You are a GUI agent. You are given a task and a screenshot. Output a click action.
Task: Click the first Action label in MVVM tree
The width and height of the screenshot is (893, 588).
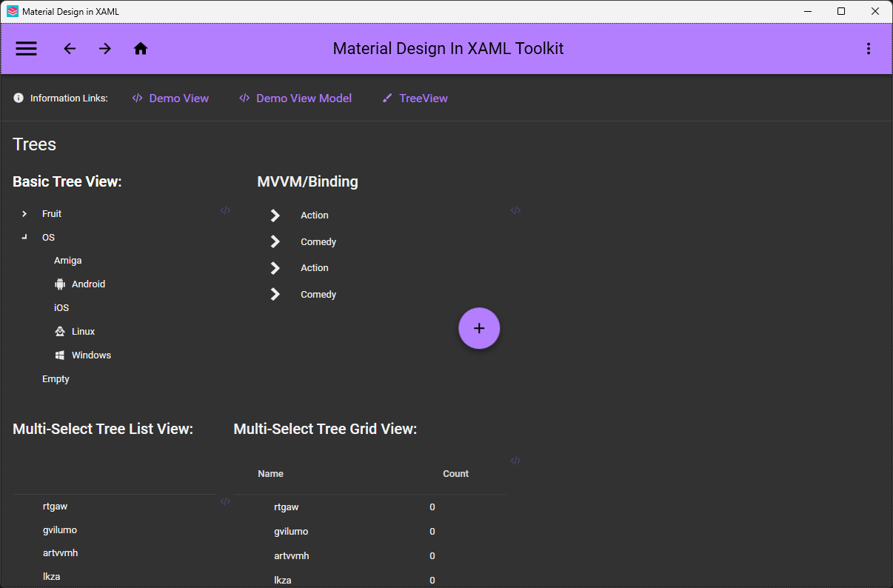click(315, 216)
